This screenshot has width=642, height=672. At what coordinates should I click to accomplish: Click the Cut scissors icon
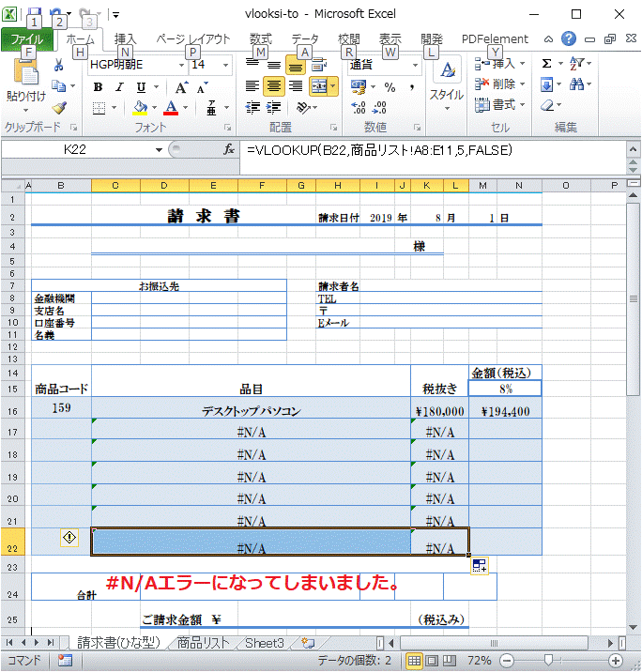coord(58,66)
